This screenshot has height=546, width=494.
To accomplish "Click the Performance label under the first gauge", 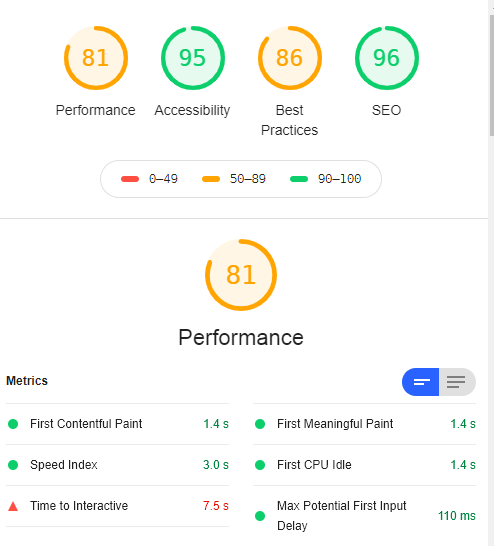I will tap(96, 110).
